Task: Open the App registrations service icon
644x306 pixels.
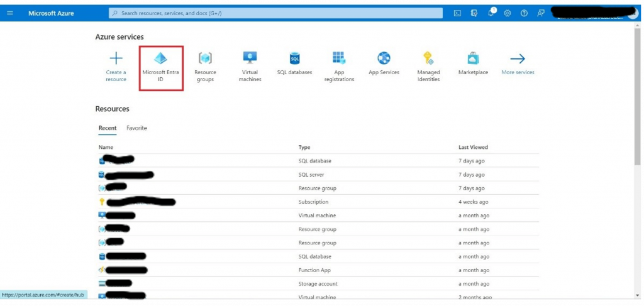Action: pos(339,58)
